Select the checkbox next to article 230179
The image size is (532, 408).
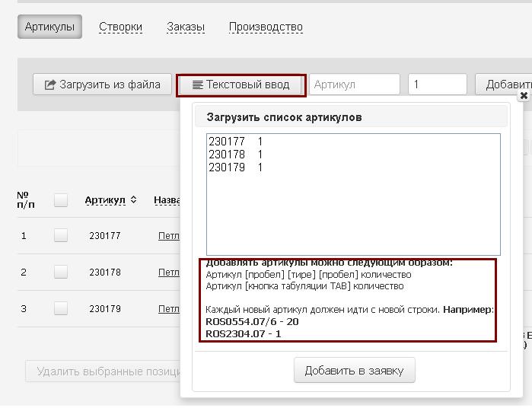pyautogui.click(x=61, y=309)
